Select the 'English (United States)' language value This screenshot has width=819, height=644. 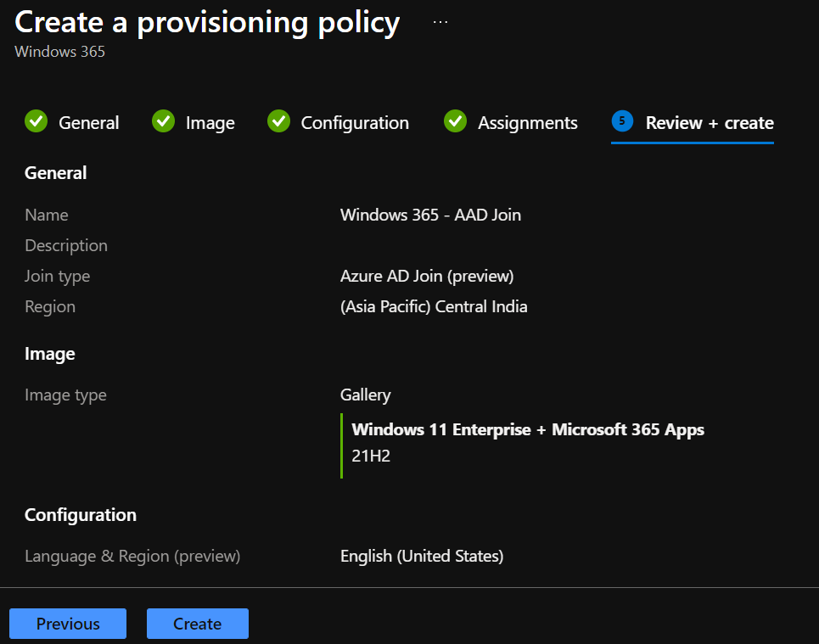click(422, 557)
